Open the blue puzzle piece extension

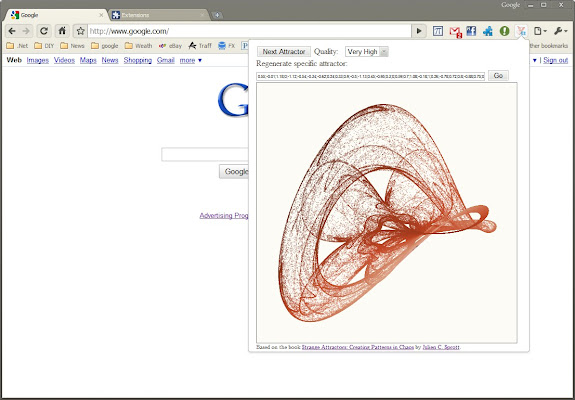(x=488, y=31)
